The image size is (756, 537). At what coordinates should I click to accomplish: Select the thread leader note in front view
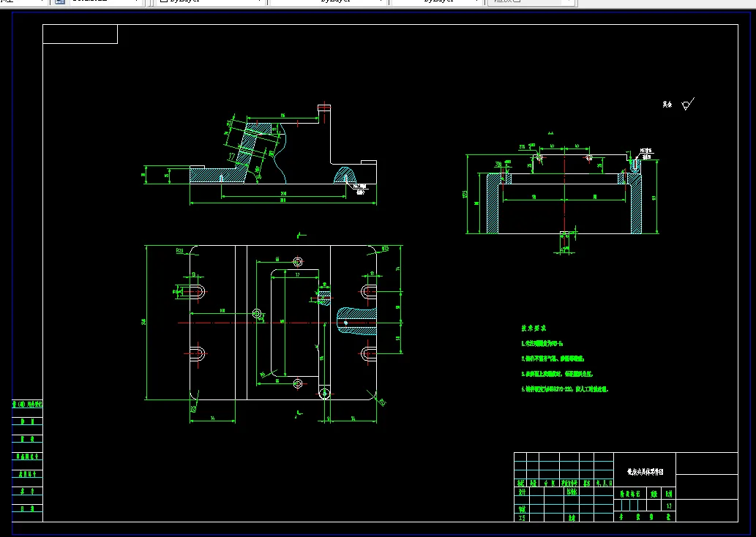pyautogui.click(x=359, y=189)
